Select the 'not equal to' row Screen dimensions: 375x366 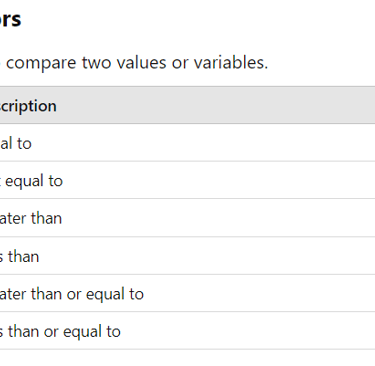point(187,180)
